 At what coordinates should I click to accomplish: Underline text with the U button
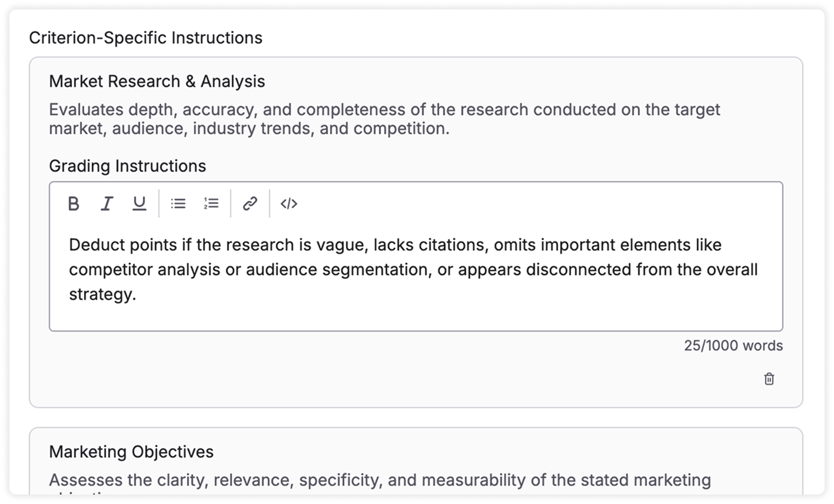click(x=139, y=203)
